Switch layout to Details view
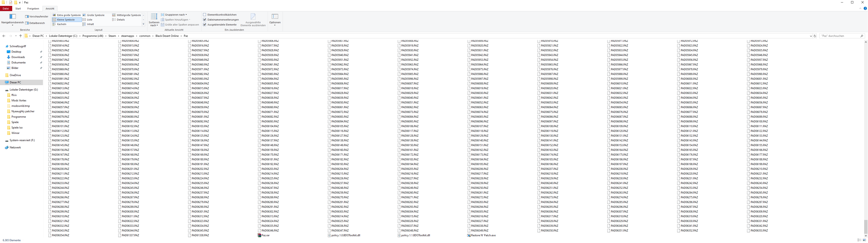 pyautogui.click(x=121, y=20)
